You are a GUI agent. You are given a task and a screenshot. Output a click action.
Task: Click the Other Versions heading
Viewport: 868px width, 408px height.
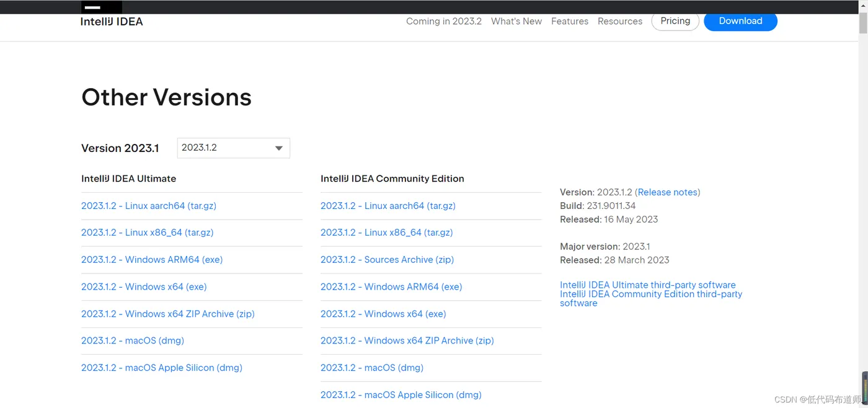tap(167, 97)
